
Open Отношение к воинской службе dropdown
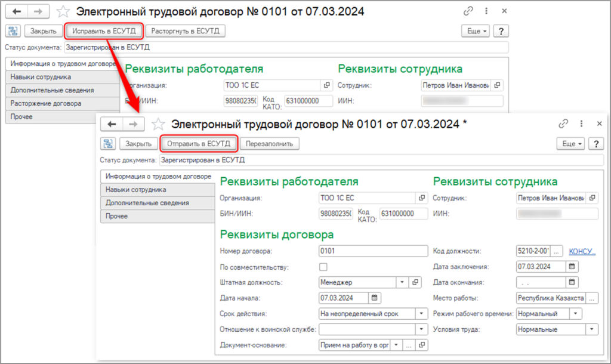coord(422,329)
